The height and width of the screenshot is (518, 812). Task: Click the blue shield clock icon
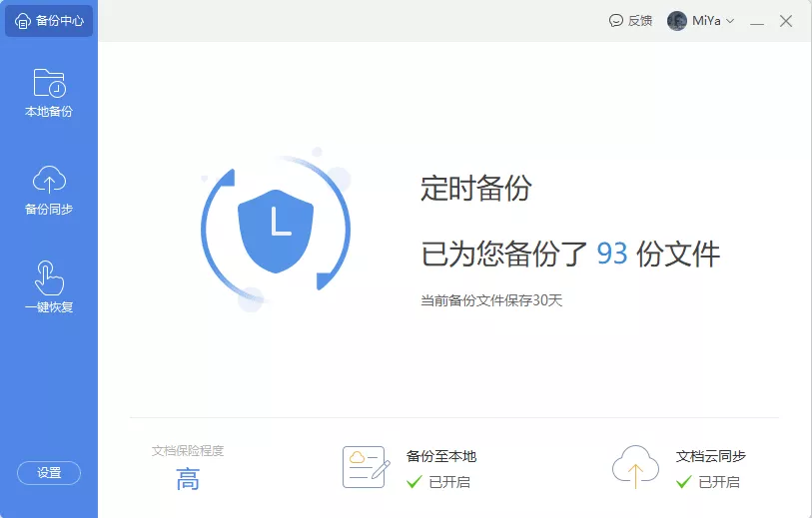tap(276, 227)
